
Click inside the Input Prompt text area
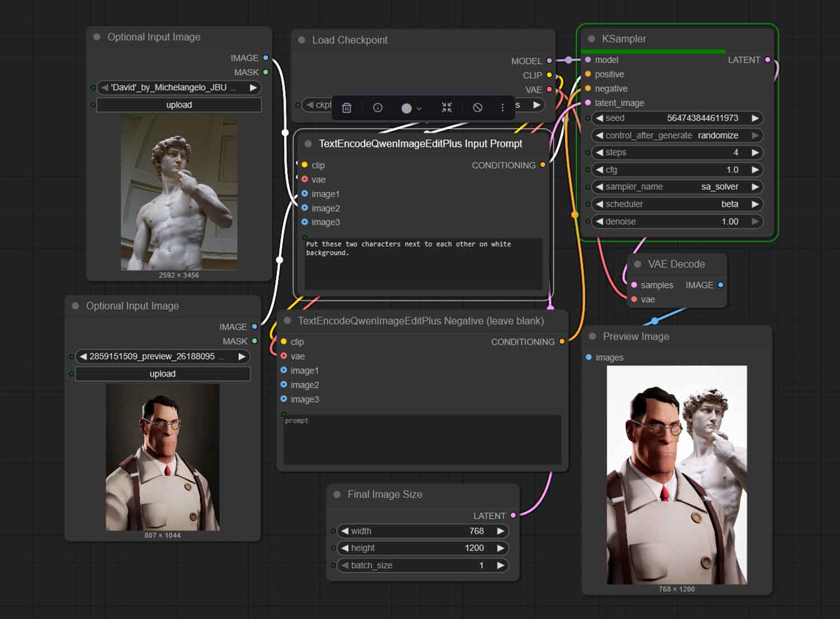(423, 263)
